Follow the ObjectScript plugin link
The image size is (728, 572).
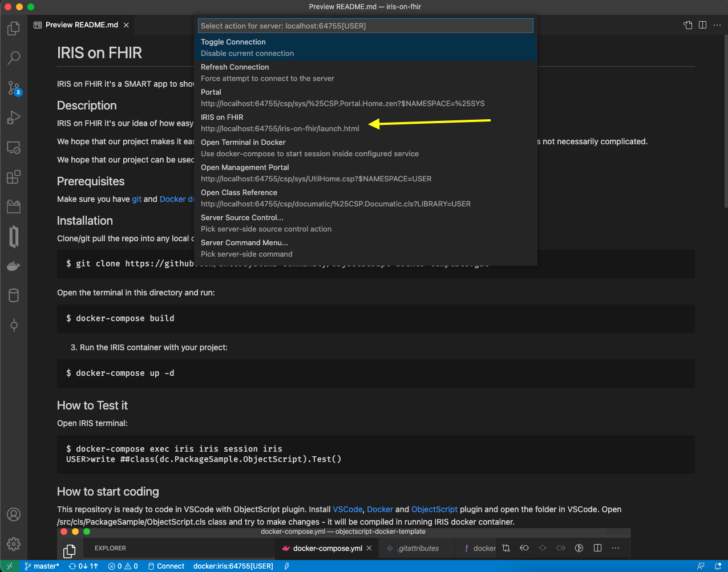434,509
